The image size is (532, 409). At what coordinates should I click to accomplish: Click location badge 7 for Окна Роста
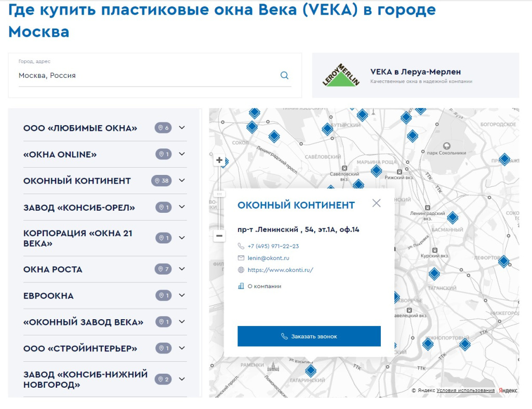point(163,269)
